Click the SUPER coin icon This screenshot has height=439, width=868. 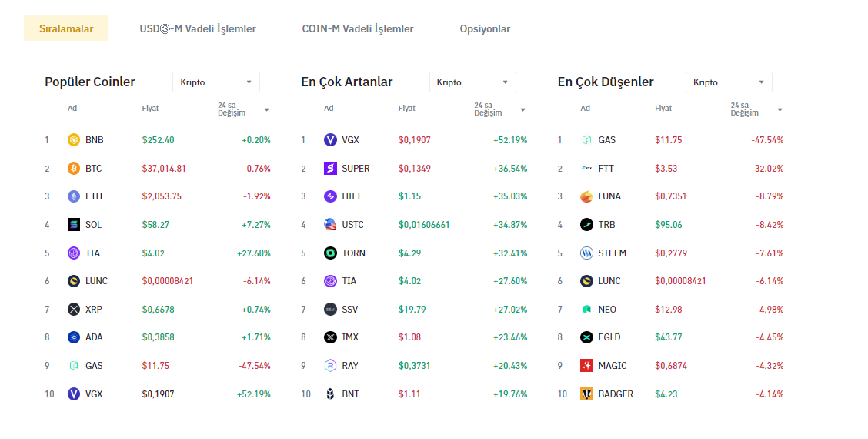330,169
